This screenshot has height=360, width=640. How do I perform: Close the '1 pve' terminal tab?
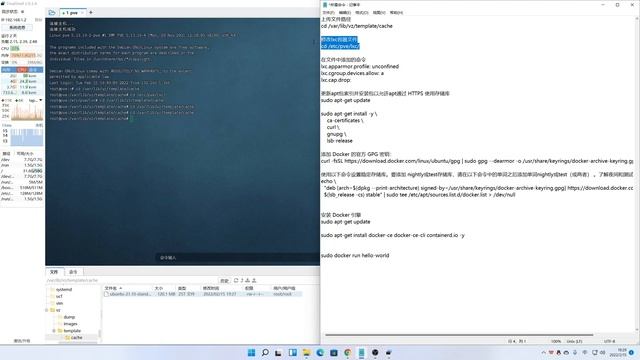82,13
